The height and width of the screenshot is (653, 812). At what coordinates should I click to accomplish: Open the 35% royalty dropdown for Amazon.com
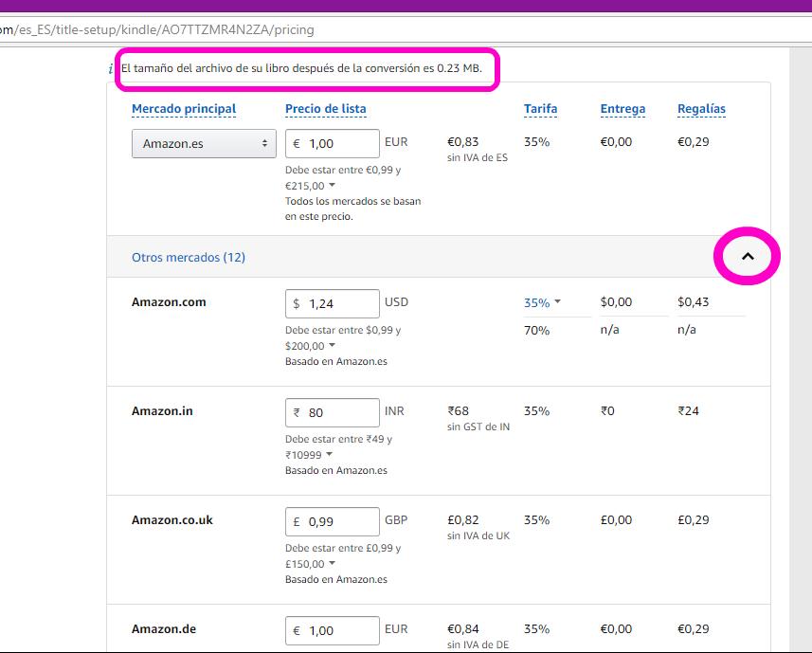542,303
